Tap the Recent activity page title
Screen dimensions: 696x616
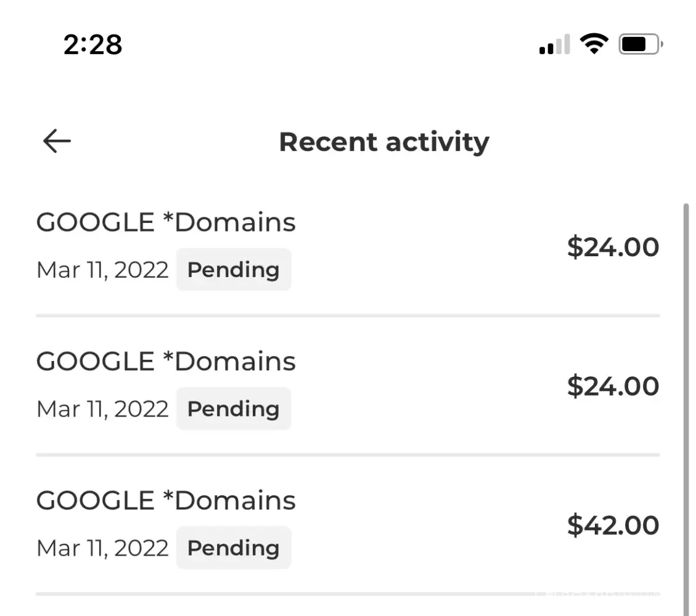[383, 142]
